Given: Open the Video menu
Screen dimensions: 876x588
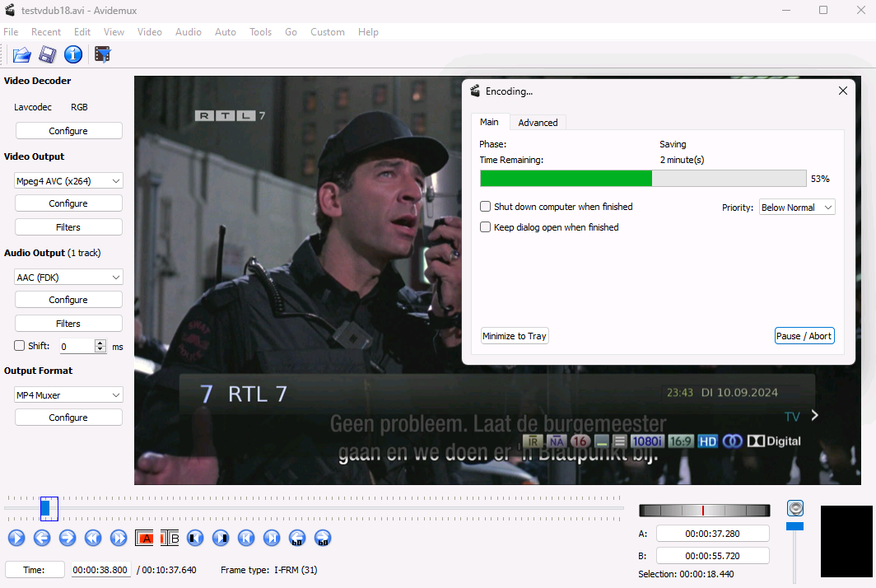Looking at the screenshot, I should click(150, 32).
